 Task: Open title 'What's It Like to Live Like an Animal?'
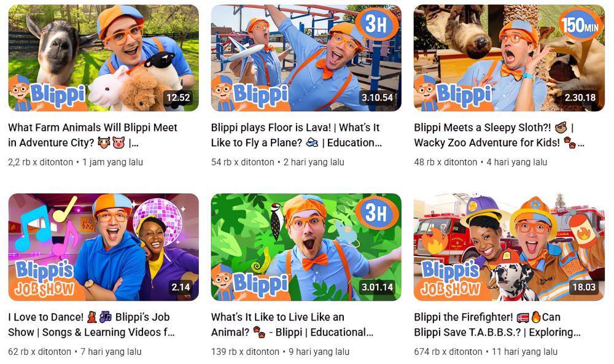[292, 325]
